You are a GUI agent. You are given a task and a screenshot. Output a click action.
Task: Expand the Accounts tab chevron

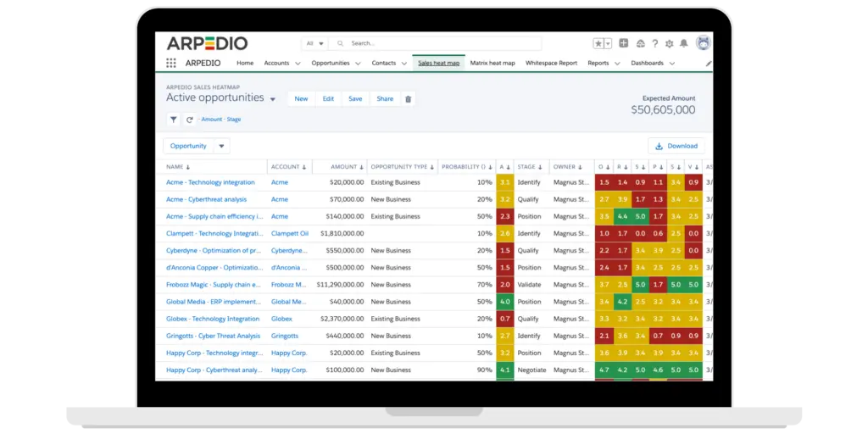pos(298,64)
